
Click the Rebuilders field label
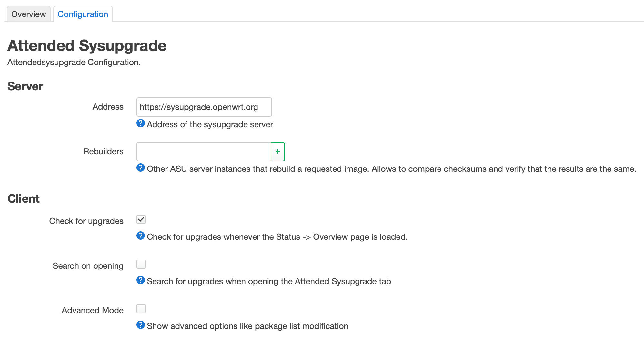(x=103, y=151)
